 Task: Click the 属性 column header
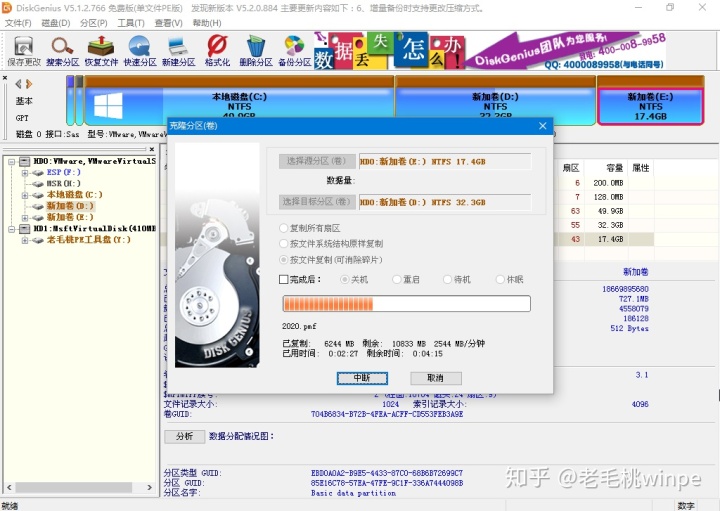tap(641, 168)
